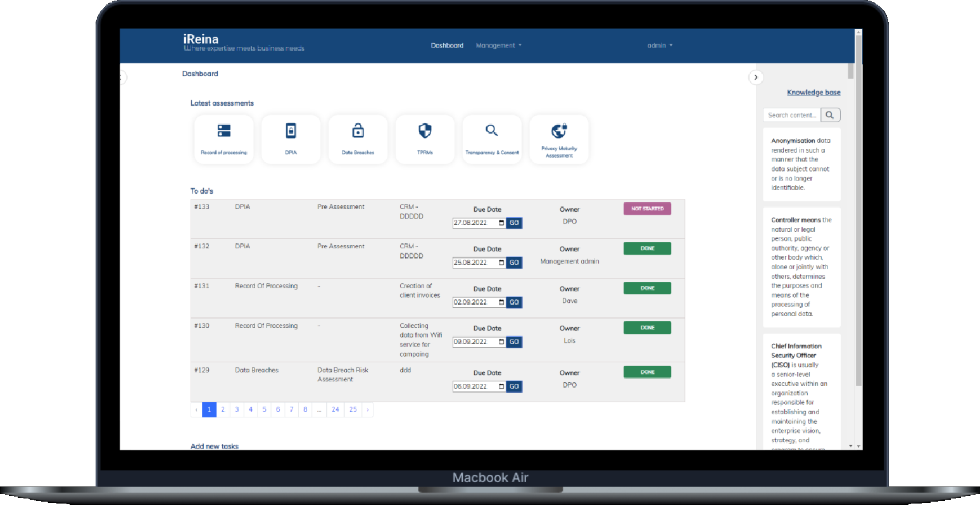Click GO button for task #132

[x=514, y=263]
